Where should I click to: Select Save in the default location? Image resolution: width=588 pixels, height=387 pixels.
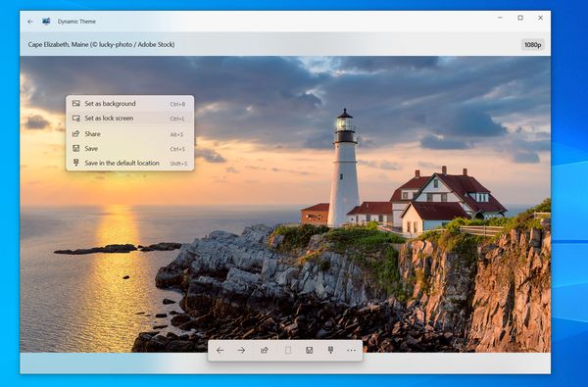coord(129,163)
